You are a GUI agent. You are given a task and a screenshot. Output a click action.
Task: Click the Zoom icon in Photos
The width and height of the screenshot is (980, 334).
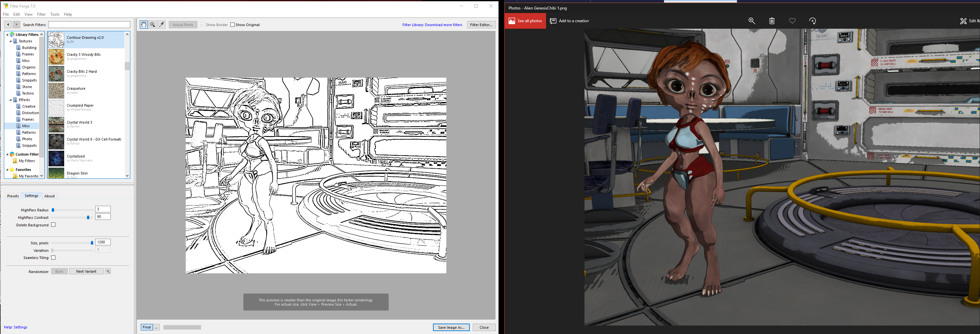click(x=752, y=21)
